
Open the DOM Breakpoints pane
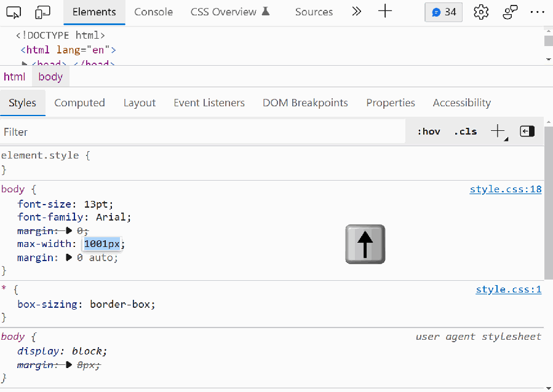[306, 103]
